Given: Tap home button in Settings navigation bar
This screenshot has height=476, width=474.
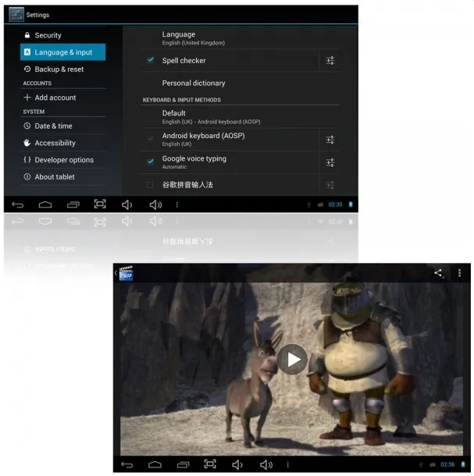Looking at the screenshot, I should coord(45,204).
